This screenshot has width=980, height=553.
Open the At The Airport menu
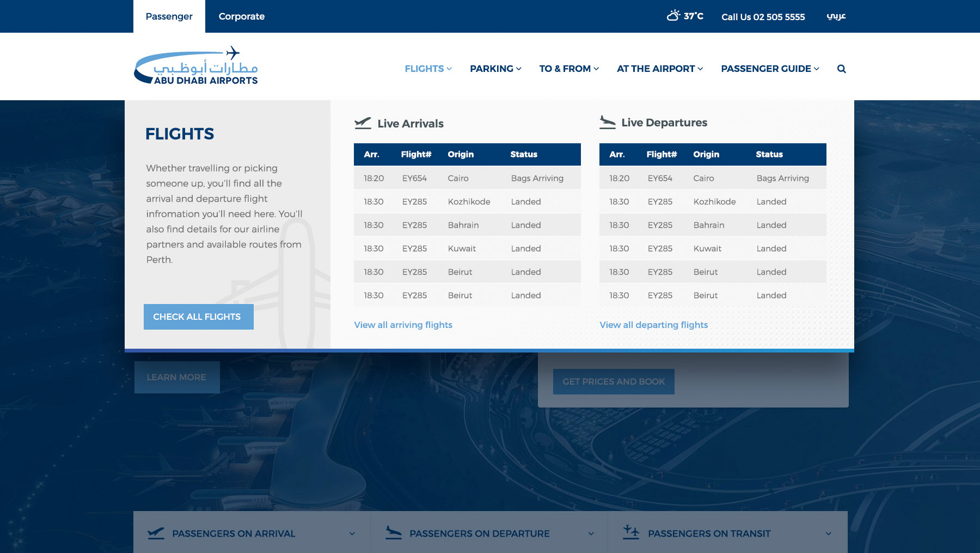coord(659,69)
